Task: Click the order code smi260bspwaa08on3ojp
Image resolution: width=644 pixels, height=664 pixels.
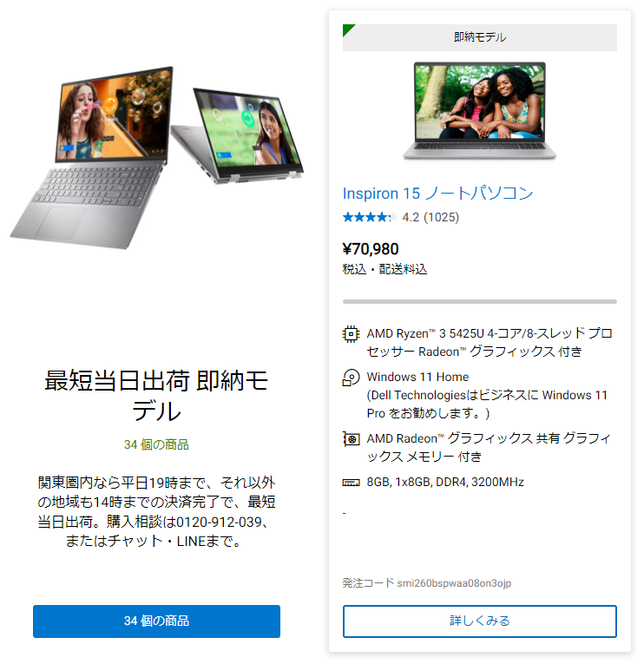Action: [454, 583]
